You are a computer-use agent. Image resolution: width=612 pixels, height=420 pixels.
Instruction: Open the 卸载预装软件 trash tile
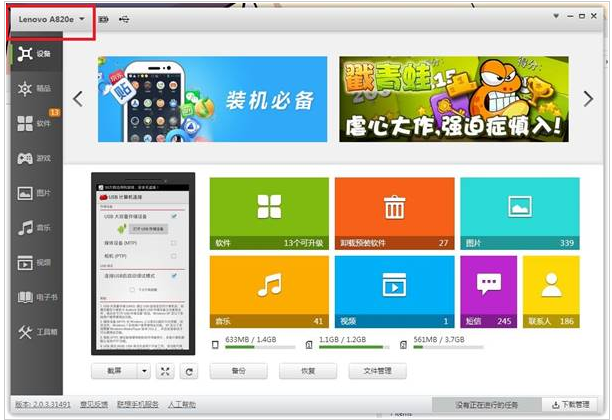(x=394, y=214)
